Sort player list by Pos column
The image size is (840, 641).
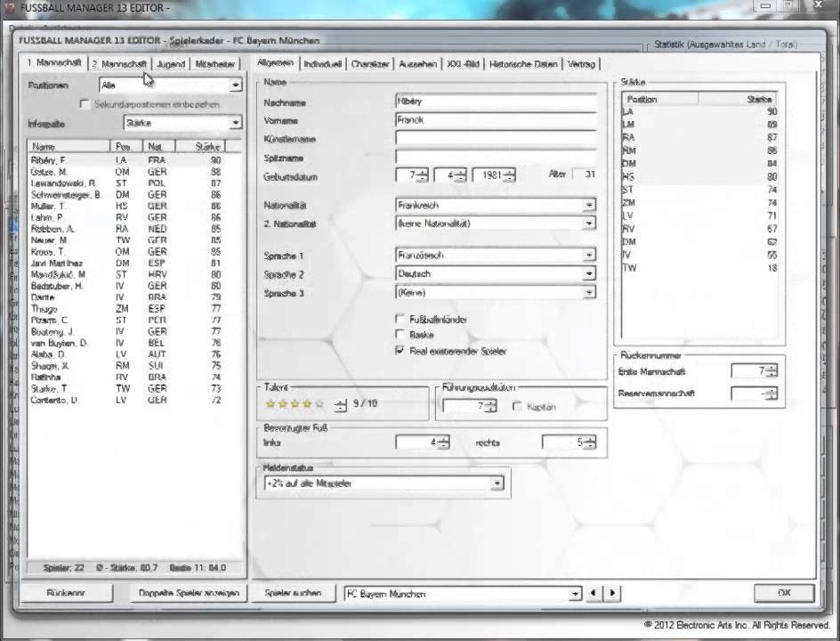(126, 146)
